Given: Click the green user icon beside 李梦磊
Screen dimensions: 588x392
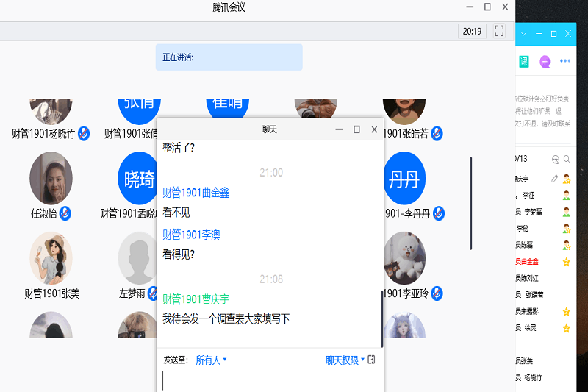Looking at the screenshot, I should (x=567, y=212).
